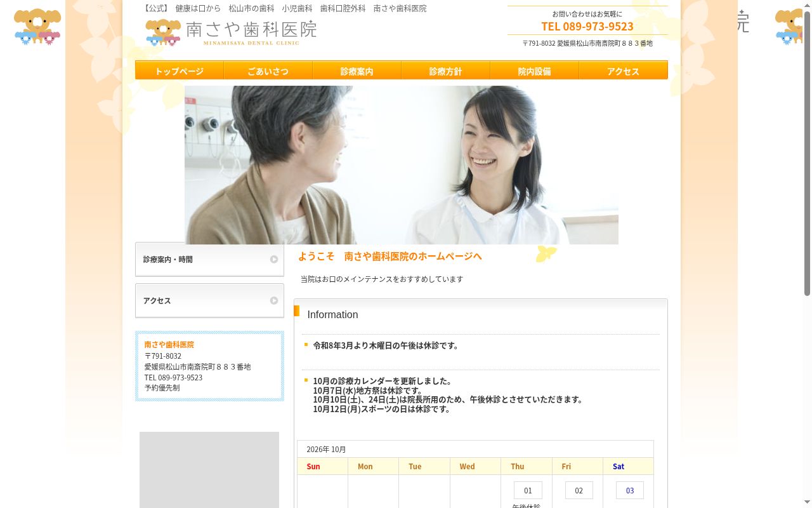Image resolution: width=812 pixels, height=508 pixels.
Task: Click the clinic logo with animal mascots
Action: [x=231, y=32]
